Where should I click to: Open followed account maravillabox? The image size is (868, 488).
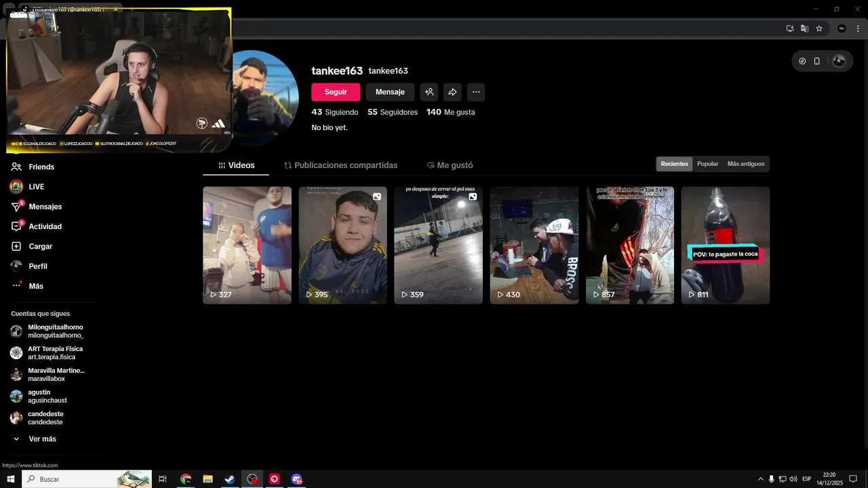pos(47,374)
